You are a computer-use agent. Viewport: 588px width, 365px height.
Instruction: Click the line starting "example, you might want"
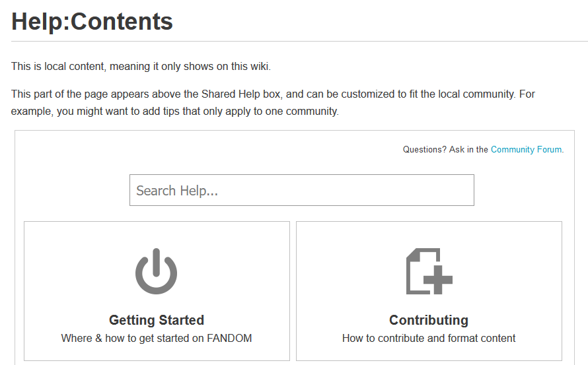[175, 112]
